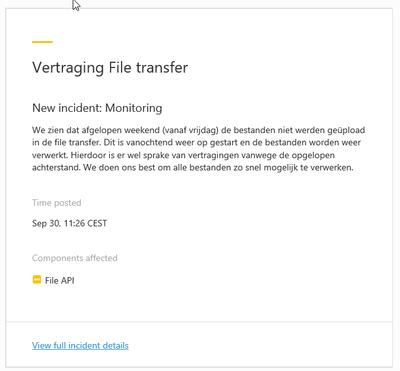Click the yellow accent bar above the title
The height and width of the screenshot is (371, 400).
(x=42, y=42)
